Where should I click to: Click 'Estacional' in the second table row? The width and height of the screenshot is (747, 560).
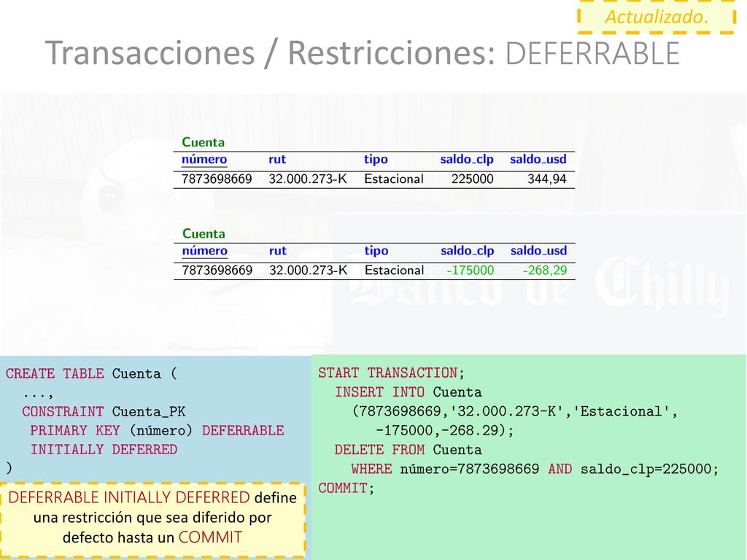394,271
